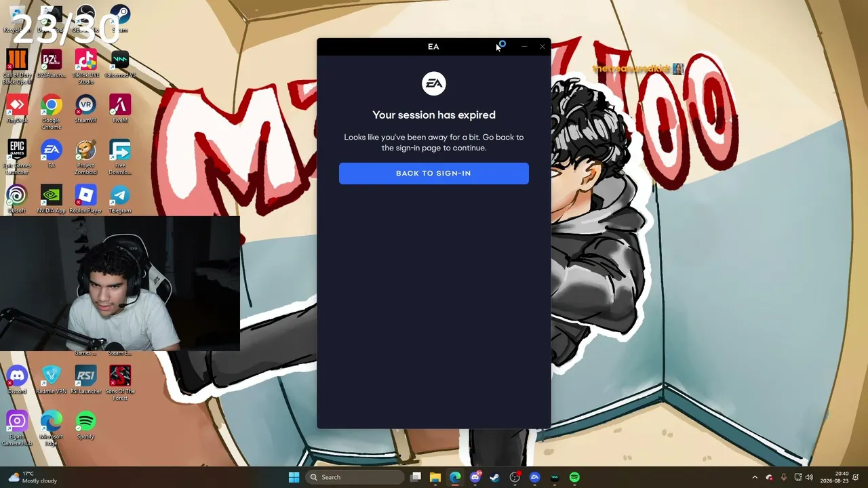Viewport: 868px width, 488px height.
Task: Open network settings from the system tray
Action: coord(798,477)
